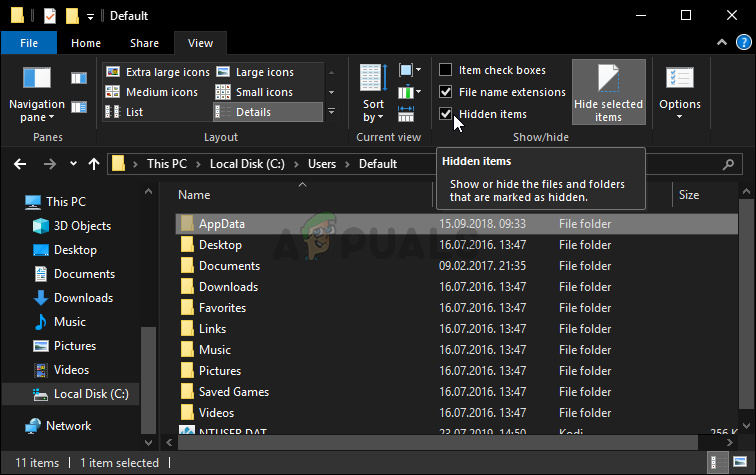Switch to details view status bar icon

coord(717,462)
